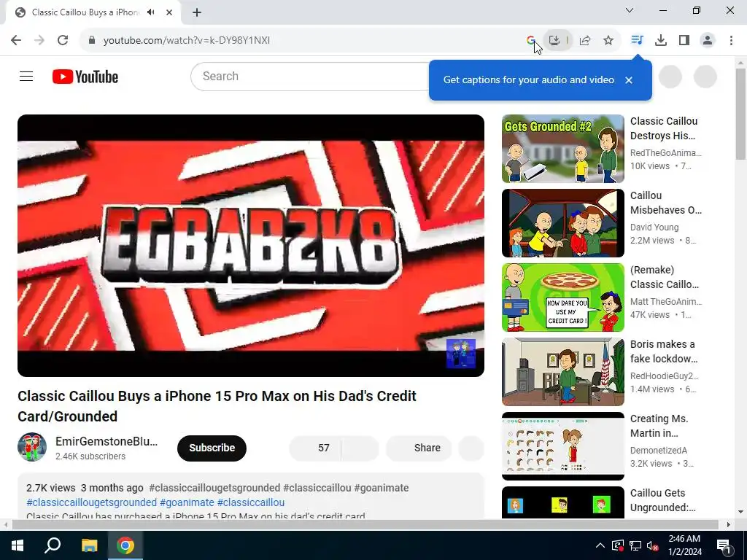Click the channel watermark in the video corner
Viewport: 747px width, 560px height.
461,353
